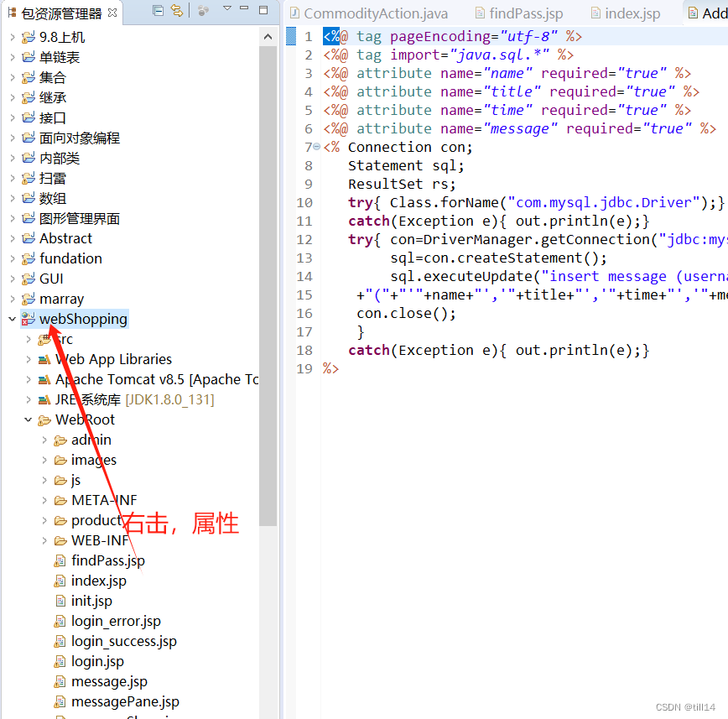Click the Collapse All icon in Package Explorer

tap(159, 9)
